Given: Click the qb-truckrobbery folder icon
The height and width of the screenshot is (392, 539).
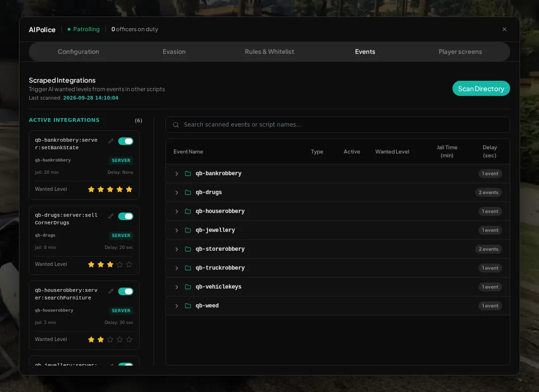Looking at the screenshot, I should pos(188,268).
